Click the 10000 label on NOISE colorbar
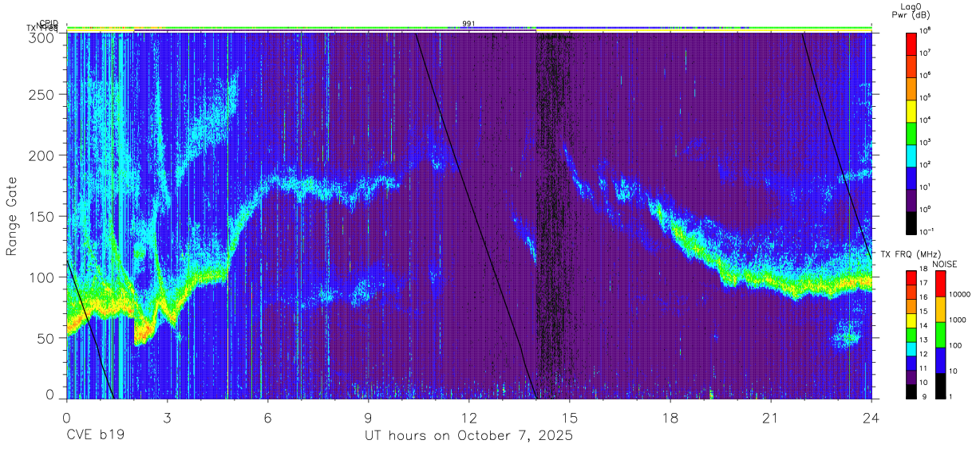Screen dimensions: 980x452 pyautogui.click(x=960, y=294)
